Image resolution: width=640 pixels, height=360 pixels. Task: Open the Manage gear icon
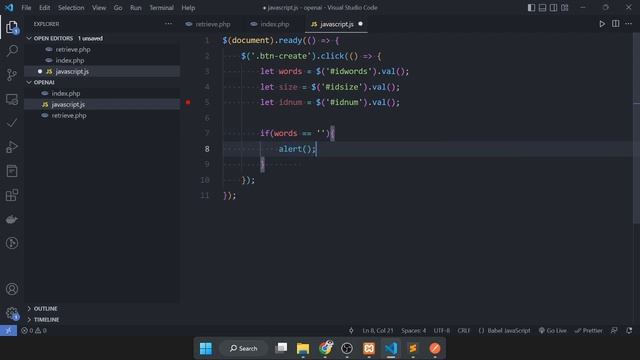coord(12,313)
